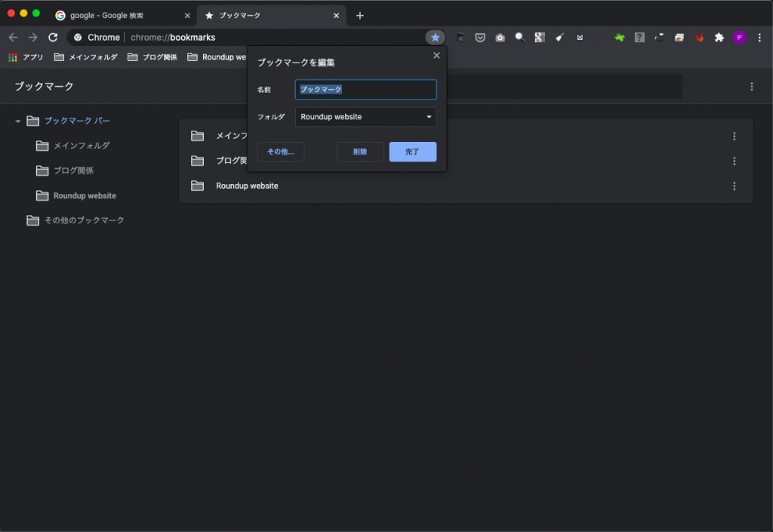The width and height of the screenshot is (773, 532).
Task: Collapse the ブックマーク バー tree node
Action: pos(18,121)
